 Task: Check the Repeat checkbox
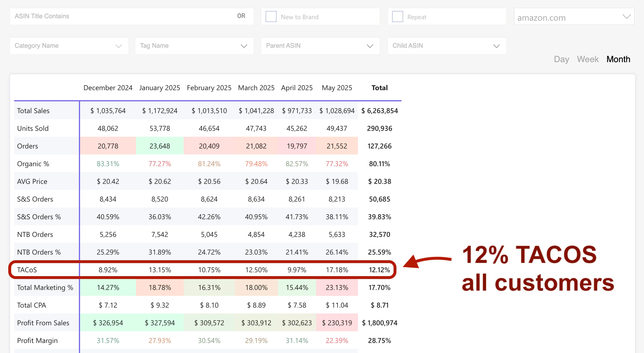pyautogui.click(x=397, y=17)
